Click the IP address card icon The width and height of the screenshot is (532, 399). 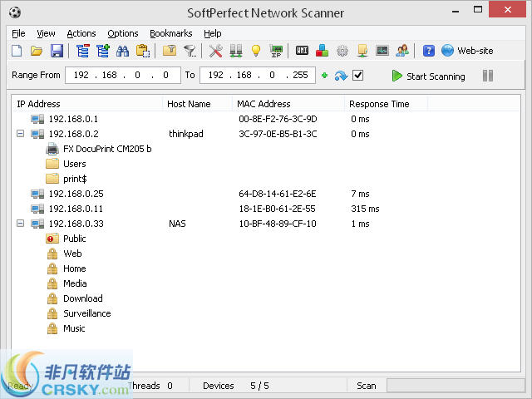276,51
